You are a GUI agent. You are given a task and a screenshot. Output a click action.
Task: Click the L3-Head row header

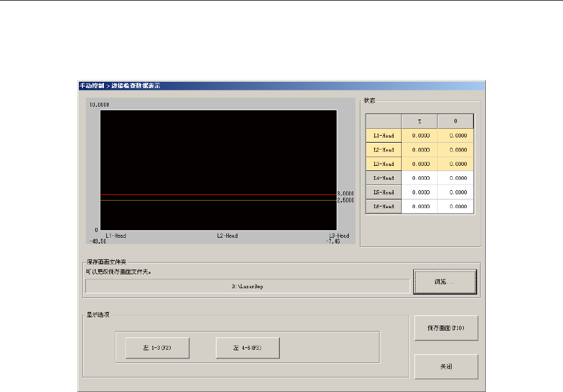tap(384, 164)
